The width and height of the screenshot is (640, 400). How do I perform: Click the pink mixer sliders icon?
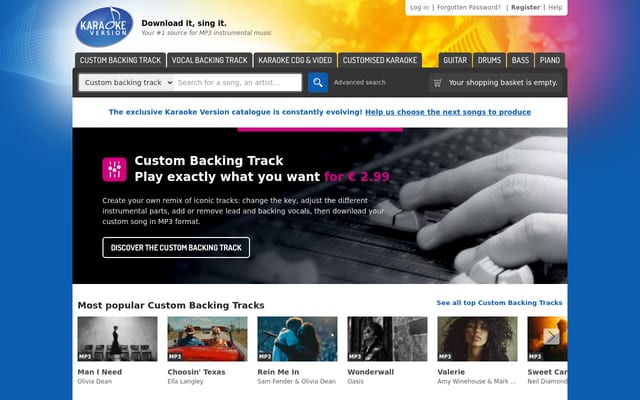[114, 169]
